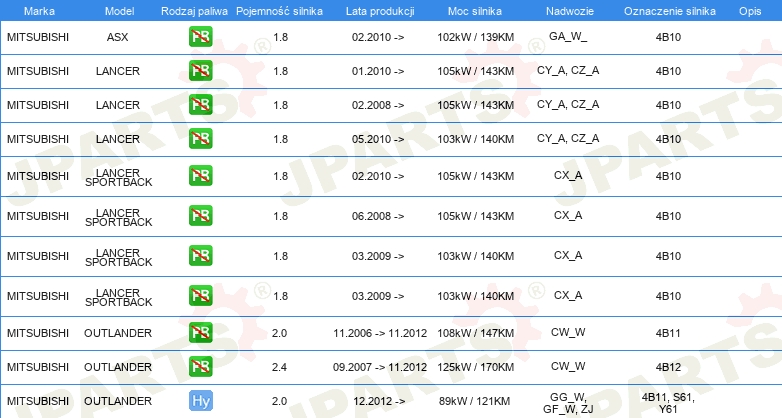The height and width of the screenshot is (418, 782).
Task: Select the 11.2006 -> 11.2012 date cell
Action: tap(380, 333)
